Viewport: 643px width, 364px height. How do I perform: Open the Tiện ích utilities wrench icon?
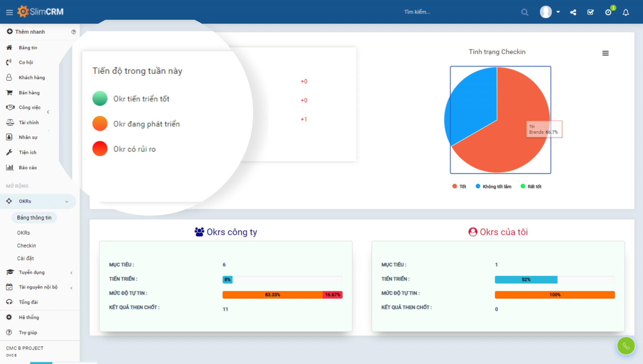9,152
